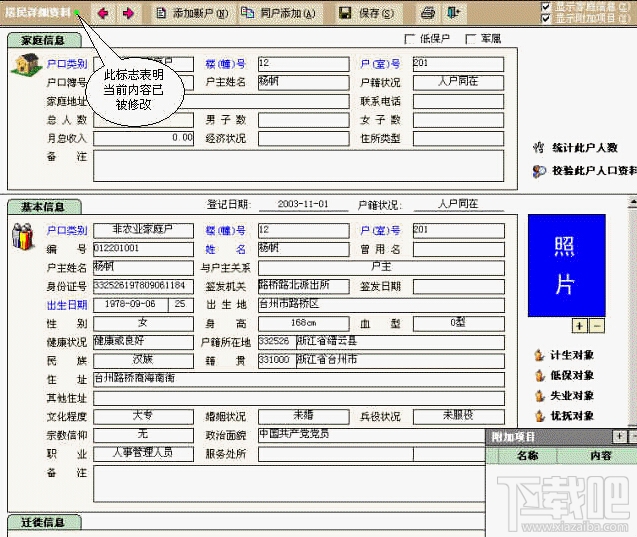Click the 内容 column header
Screen dimensions: 637x537
[600, 456]
